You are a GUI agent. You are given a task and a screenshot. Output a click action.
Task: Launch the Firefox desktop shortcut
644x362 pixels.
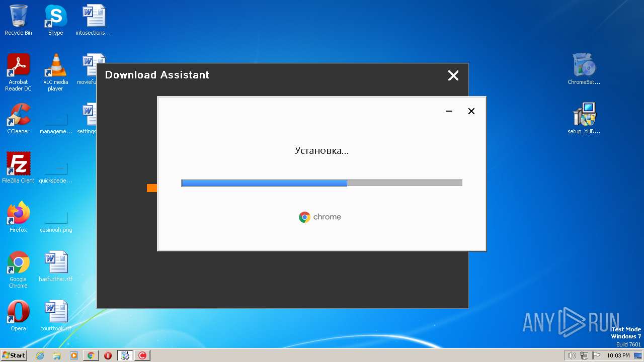pyautogui.click(x=18, y=217)
